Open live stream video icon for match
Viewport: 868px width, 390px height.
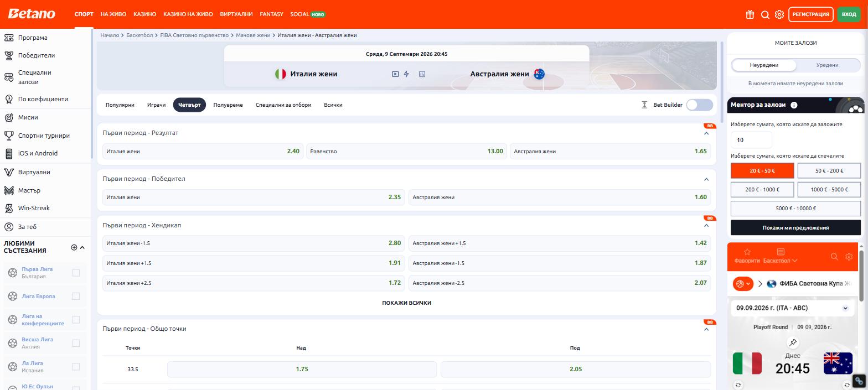coord(395,74)
